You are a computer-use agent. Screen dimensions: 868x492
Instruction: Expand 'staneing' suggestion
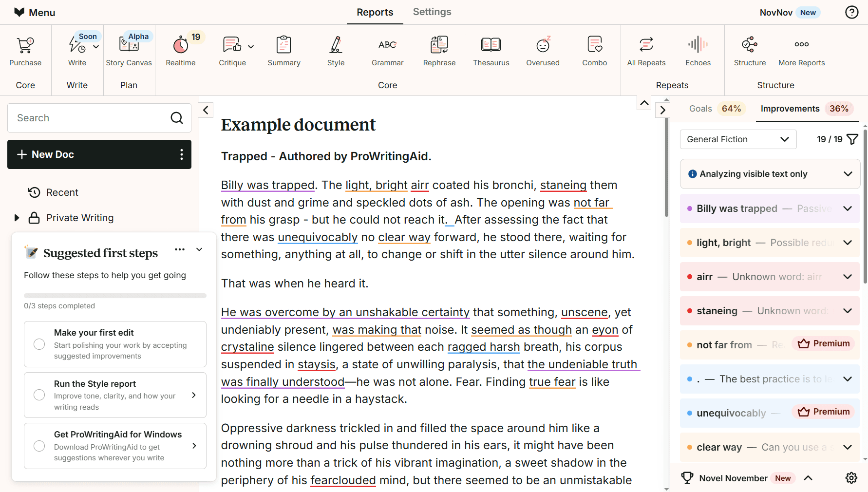(x=848, y=311)
